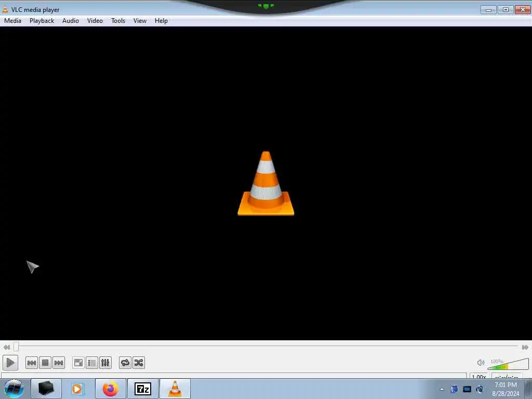Open the Audio menu
The width and height of the screenshot is (532, 399).
point(71,21)
